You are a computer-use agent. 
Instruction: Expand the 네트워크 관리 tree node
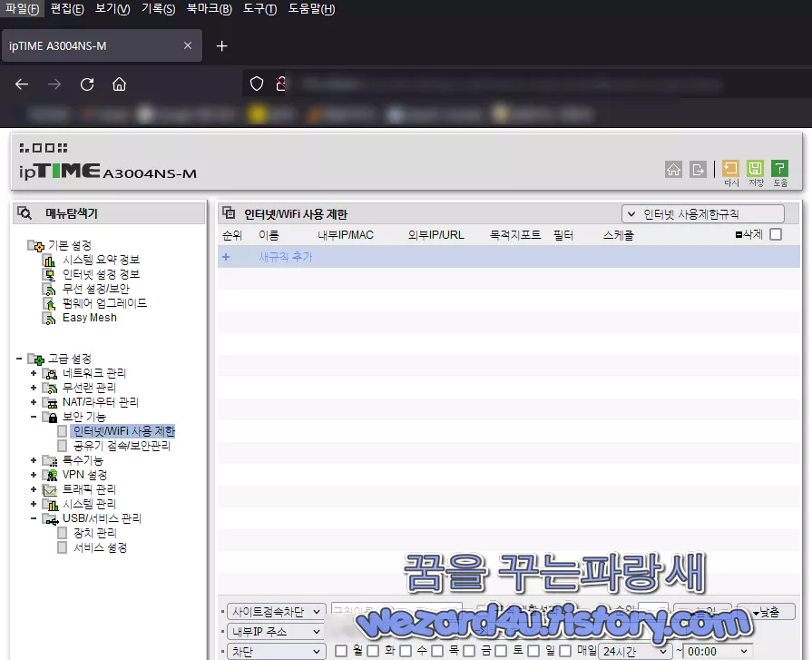pyautogui.click(x=34, y=373)
